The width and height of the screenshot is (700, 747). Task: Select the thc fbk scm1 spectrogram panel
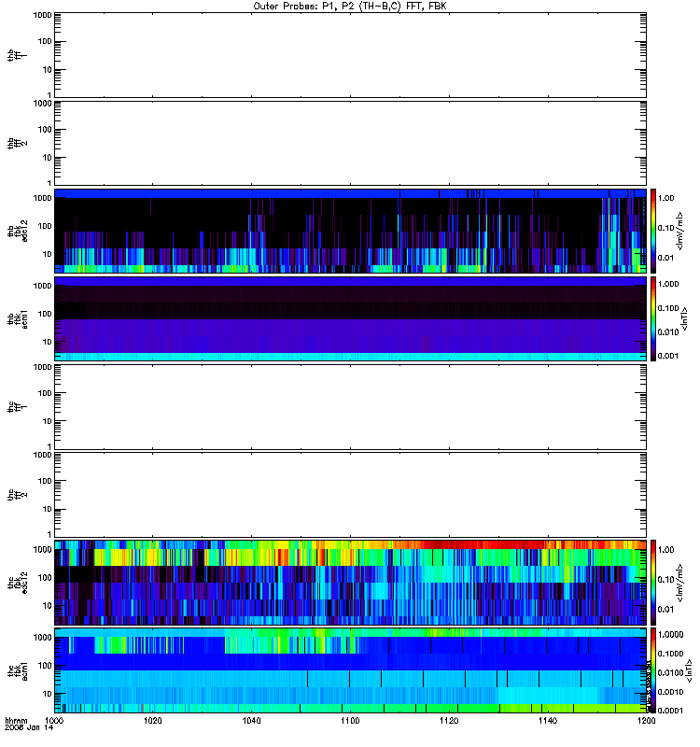[x=350, y=670]
